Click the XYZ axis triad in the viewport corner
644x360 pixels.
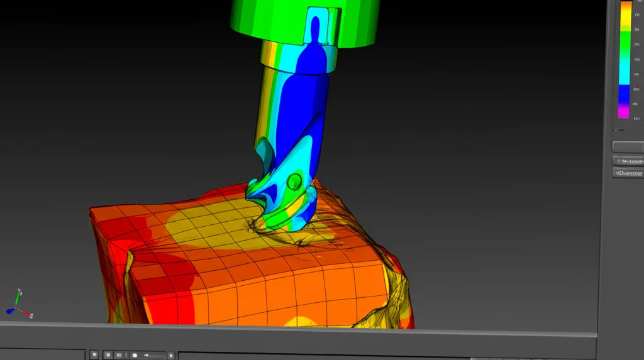tap(19, 305)
